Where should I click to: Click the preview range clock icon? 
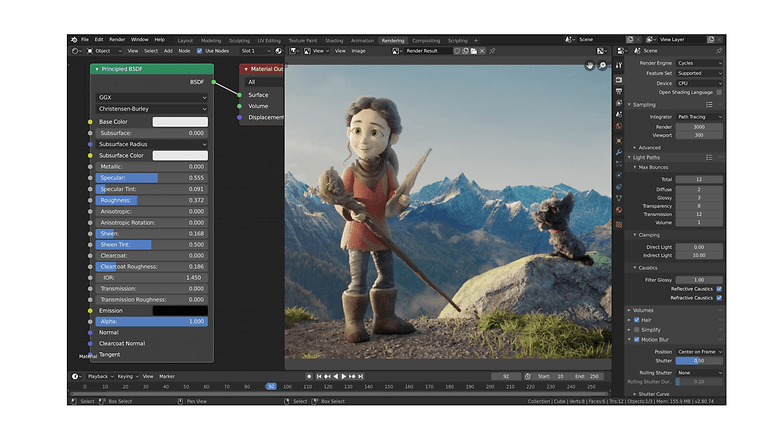point(528,376)
